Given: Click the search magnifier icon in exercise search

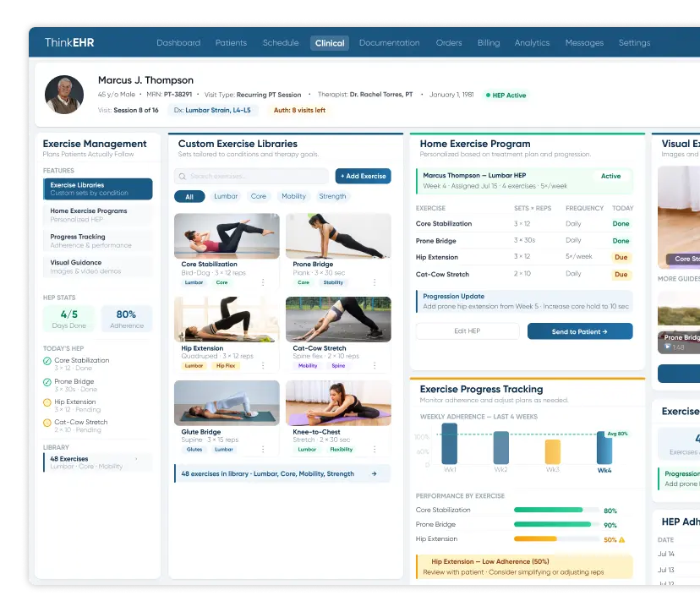Looking at the screenshot, I should click(x=182, y=177).
